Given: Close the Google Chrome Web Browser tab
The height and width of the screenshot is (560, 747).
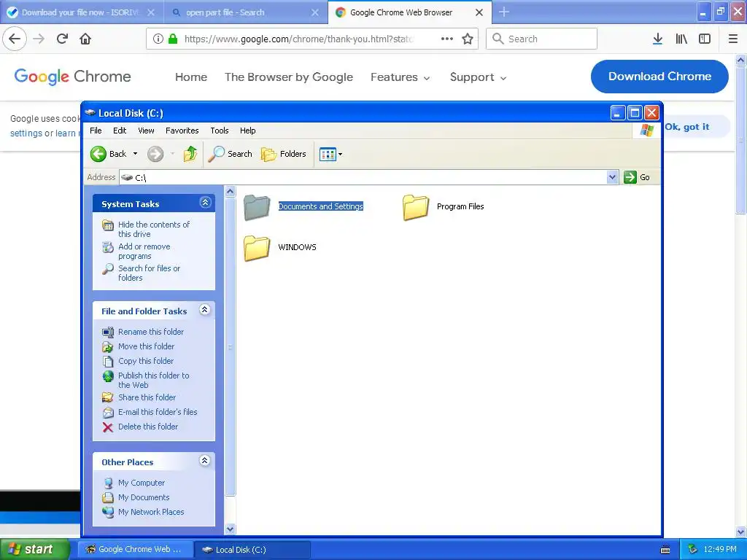Looking at the screenshot, I should tap(479, 12).
